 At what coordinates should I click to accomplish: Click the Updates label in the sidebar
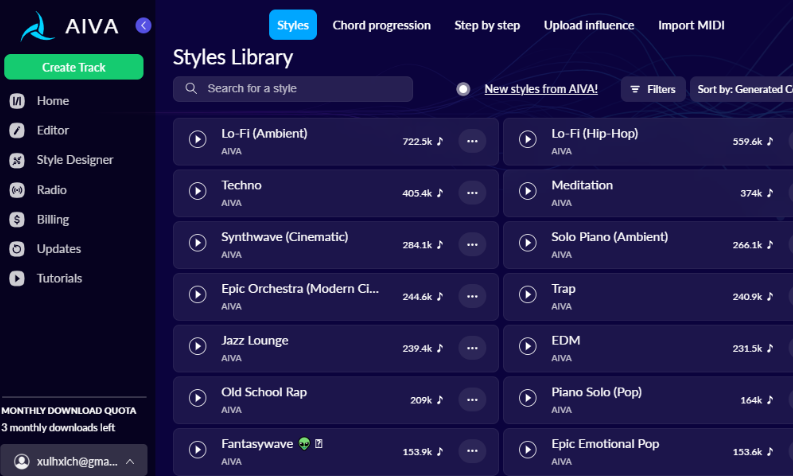59,249
